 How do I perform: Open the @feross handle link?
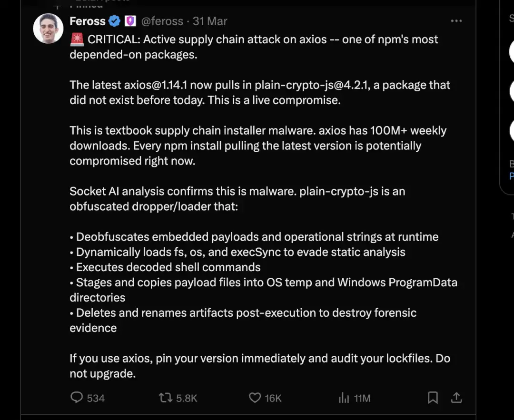click(x=162, y=21)
